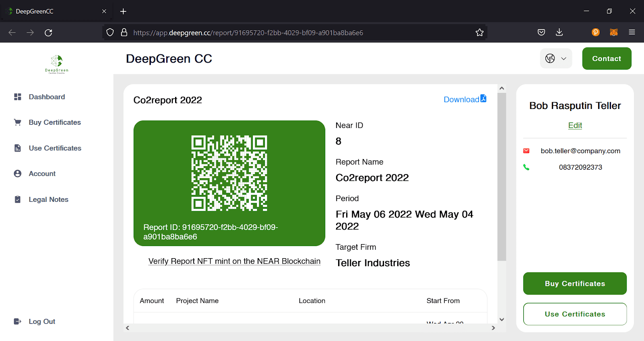Screen dimensions: 644x341
Task: Click the Pocket save icon in the toolbar
Action: (x=541, y=33)
